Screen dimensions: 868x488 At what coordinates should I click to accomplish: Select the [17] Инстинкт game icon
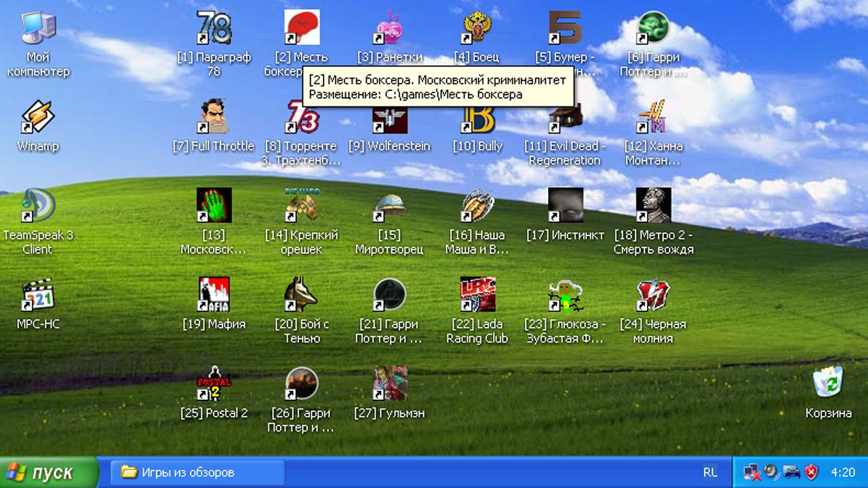(565, 205)
